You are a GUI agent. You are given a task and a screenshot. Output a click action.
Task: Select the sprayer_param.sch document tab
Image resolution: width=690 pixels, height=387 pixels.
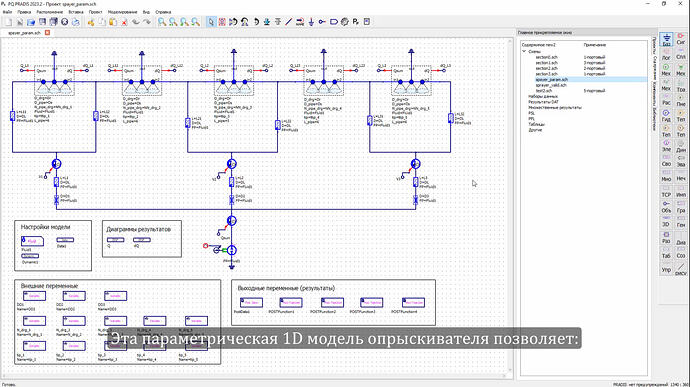click(x=24, y=33)
